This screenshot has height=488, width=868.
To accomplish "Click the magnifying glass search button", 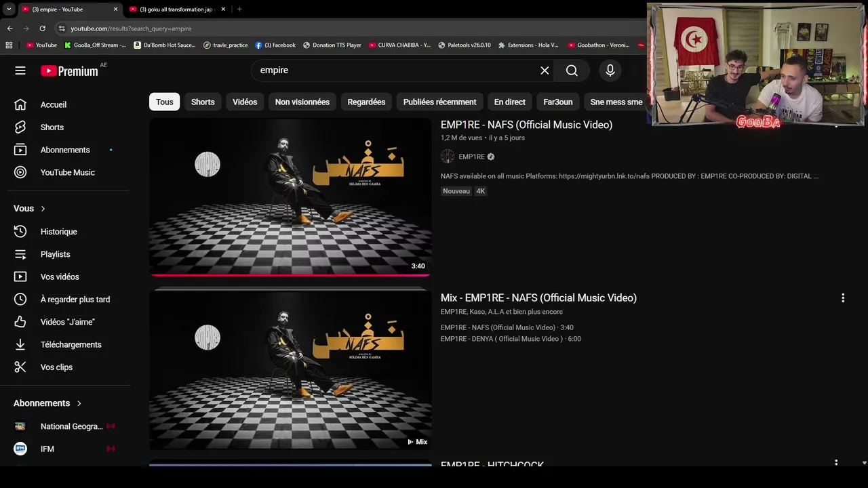I will click(572, 70).
